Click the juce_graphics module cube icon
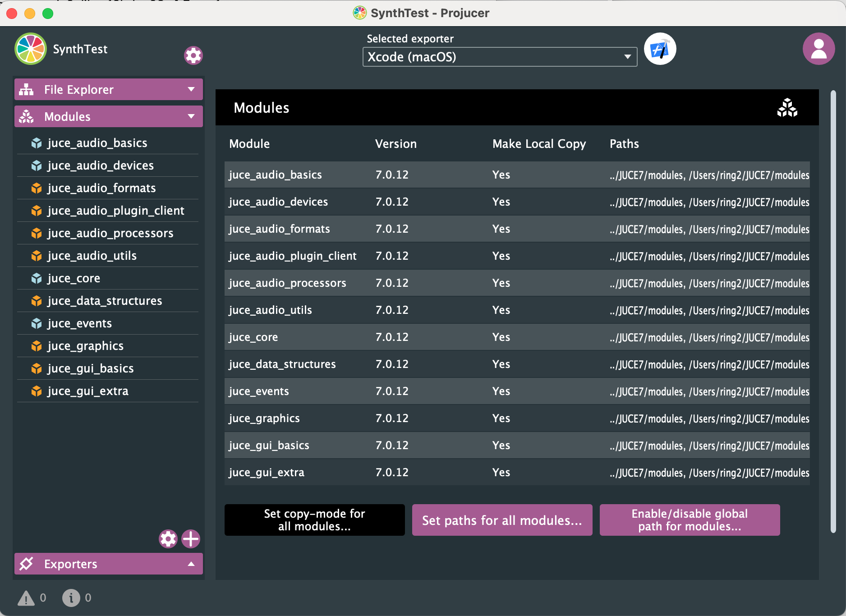This screenshot has height=616, width=846. (37, 346)
